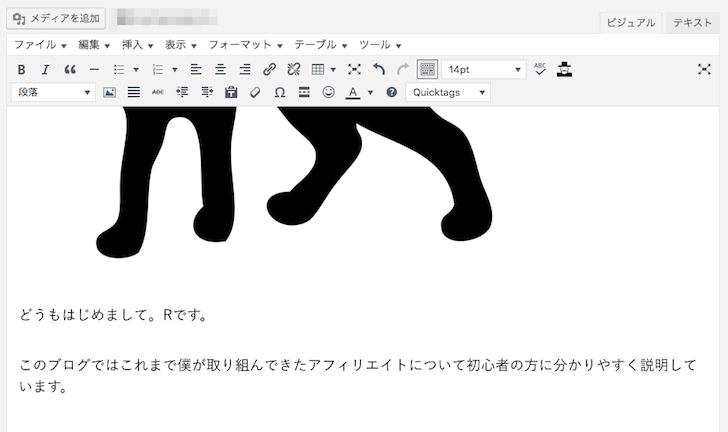728x432 pixels.
Task: Open the 段落 paragraph format dropdown
Action: tap(52, 92)
